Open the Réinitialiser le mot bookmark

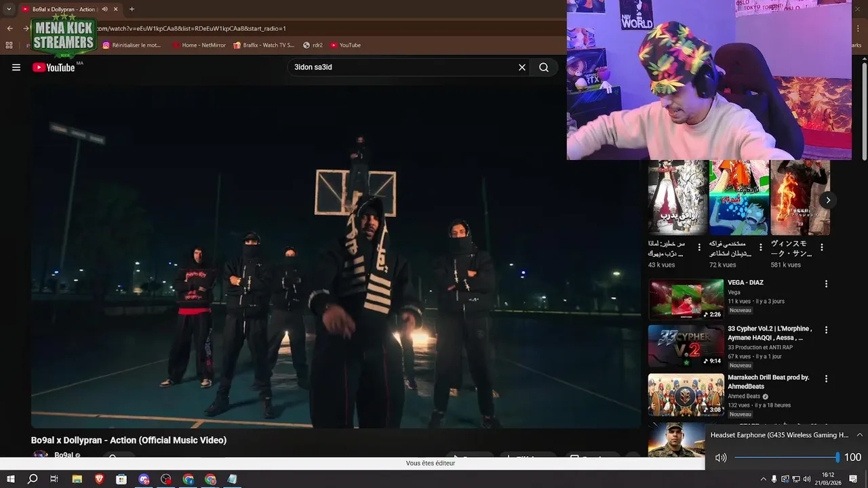132,45
